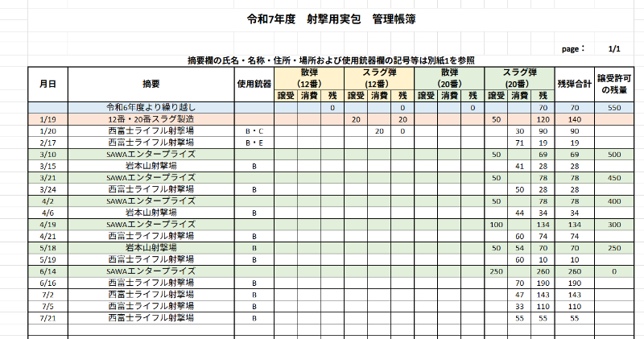This screenshot has height=339, width=644.
Task: Click the 44 consumed value in the 4/6 row
Action: (519, 213)
